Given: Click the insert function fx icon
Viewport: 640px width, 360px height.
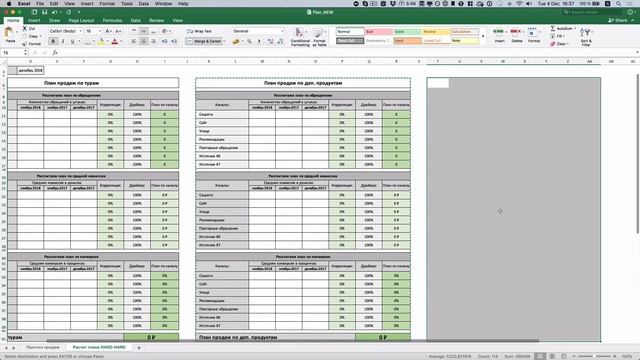Looking at the screenshot, I should [55, 53].
